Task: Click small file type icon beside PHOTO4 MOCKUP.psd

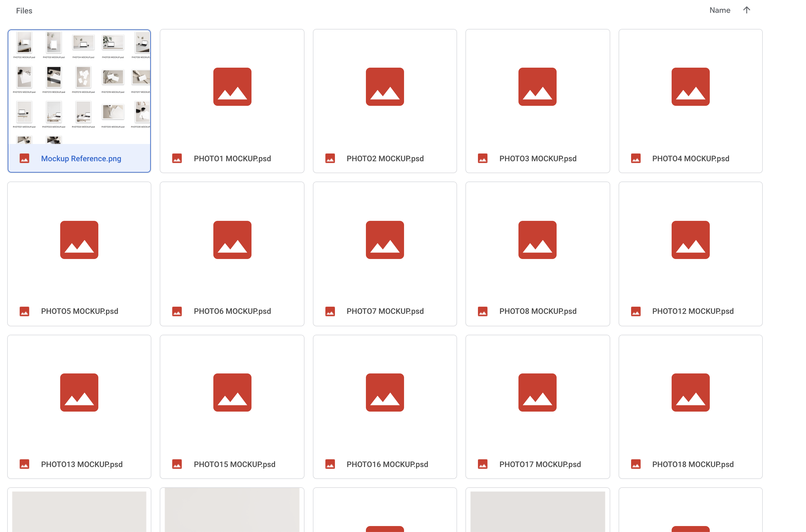Action: [x=635, y=159]
